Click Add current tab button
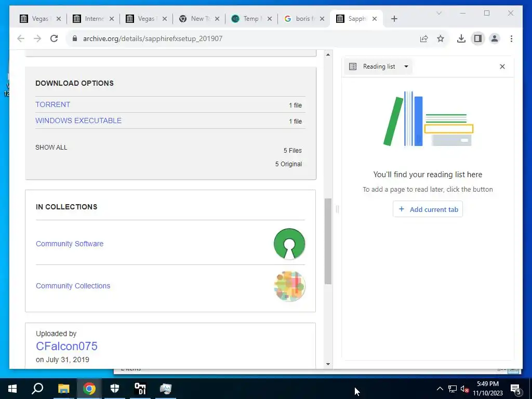This screenshot has width=532, height=399. 428,209
